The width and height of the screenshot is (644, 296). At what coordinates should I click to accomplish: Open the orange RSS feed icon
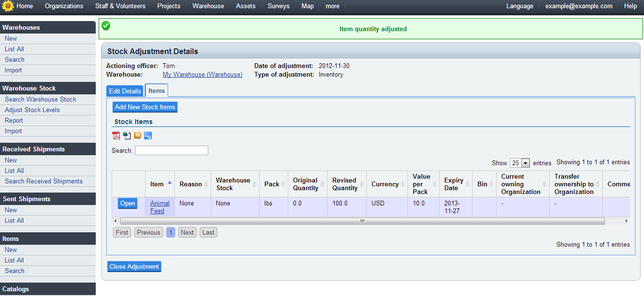tap(137, 136)
